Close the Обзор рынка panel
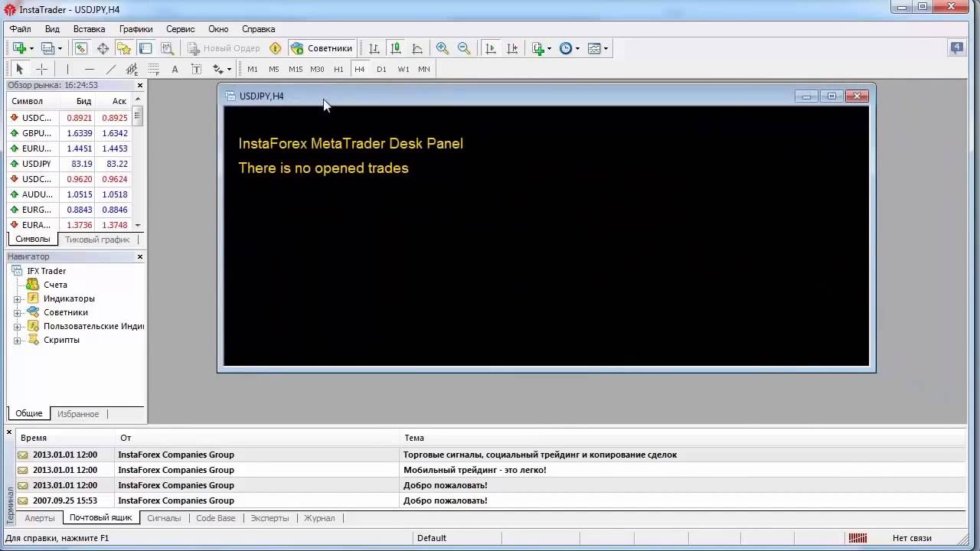This screenshot has width=980, height=551. click(x=140, y=85)
